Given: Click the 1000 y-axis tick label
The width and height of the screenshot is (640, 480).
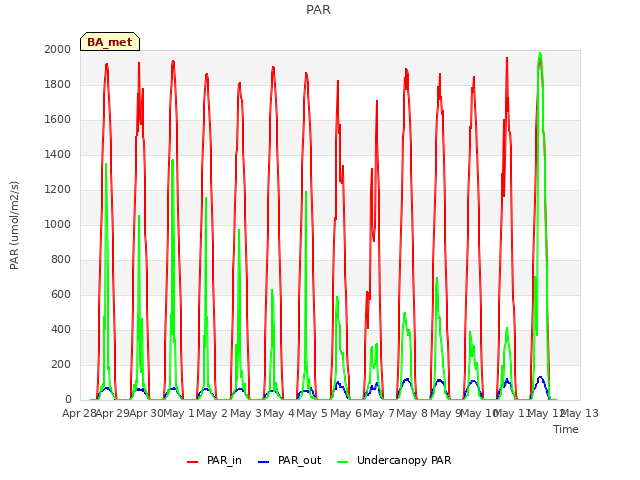Looking at the screenshot, I should click(58, 225).
